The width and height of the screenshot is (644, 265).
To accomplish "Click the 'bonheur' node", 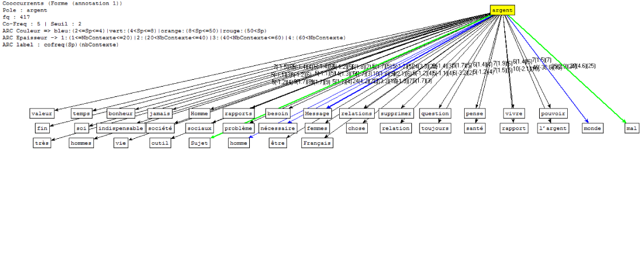I will click(121, 113).
